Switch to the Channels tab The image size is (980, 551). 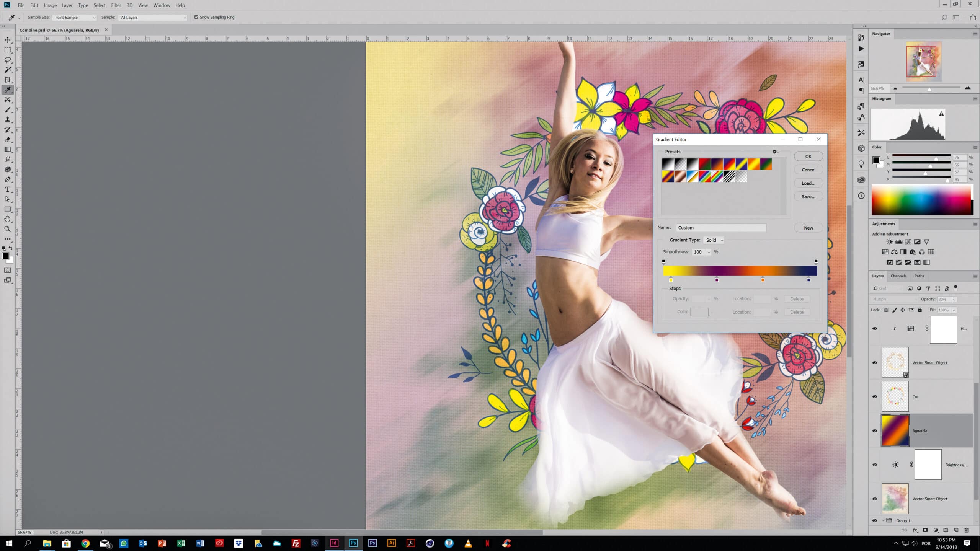(x=898, y=276)
